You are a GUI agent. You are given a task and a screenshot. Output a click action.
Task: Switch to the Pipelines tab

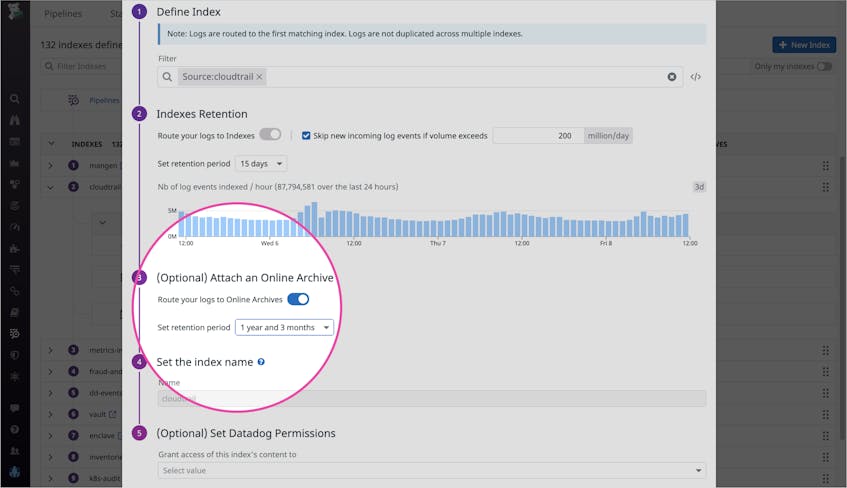[x=63, y=14]
